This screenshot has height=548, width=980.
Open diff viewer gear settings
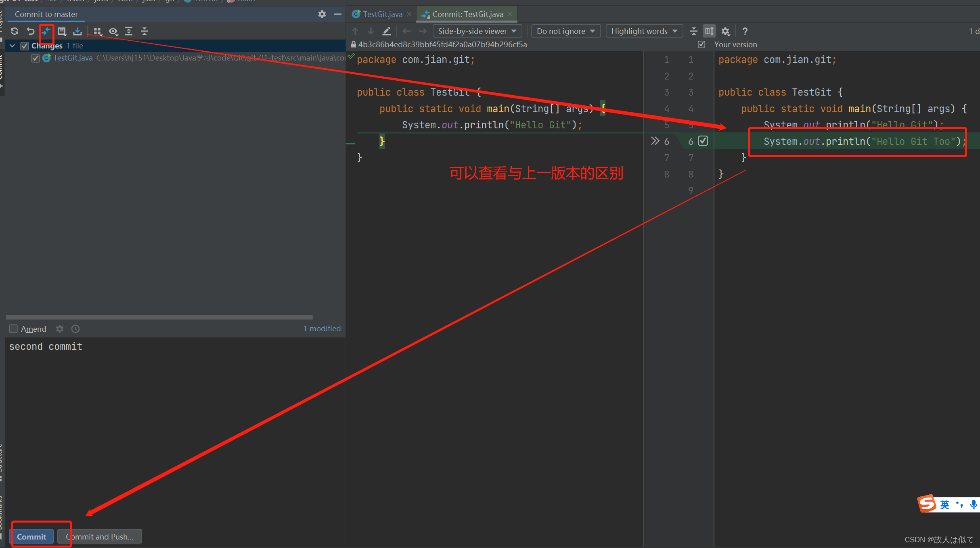(x=725, y=31)
